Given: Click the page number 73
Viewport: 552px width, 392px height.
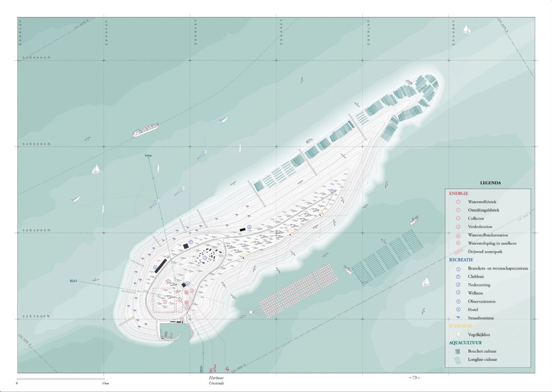Looking at the screenshot, I should [414, 377].
